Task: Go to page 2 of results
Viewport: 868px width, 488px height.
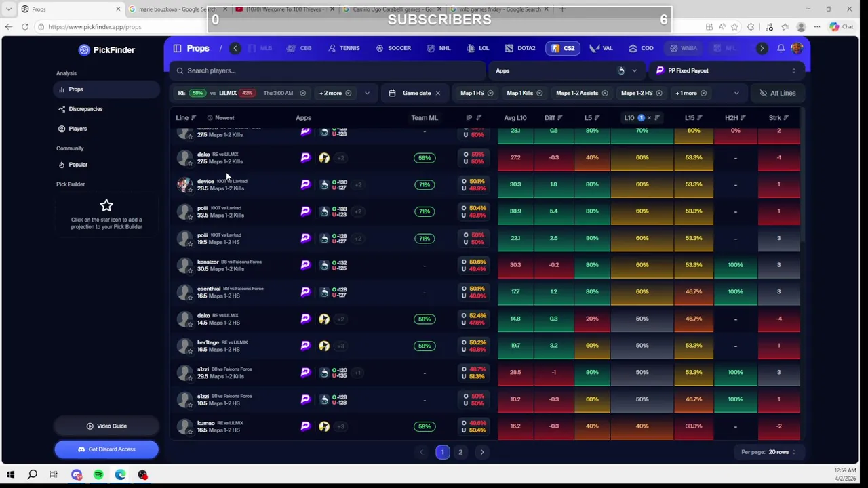Action: [x=460, y=452]
